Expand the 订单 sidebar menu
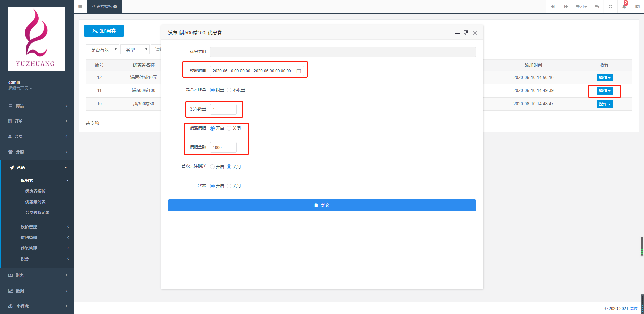 (x=37, y=121)
